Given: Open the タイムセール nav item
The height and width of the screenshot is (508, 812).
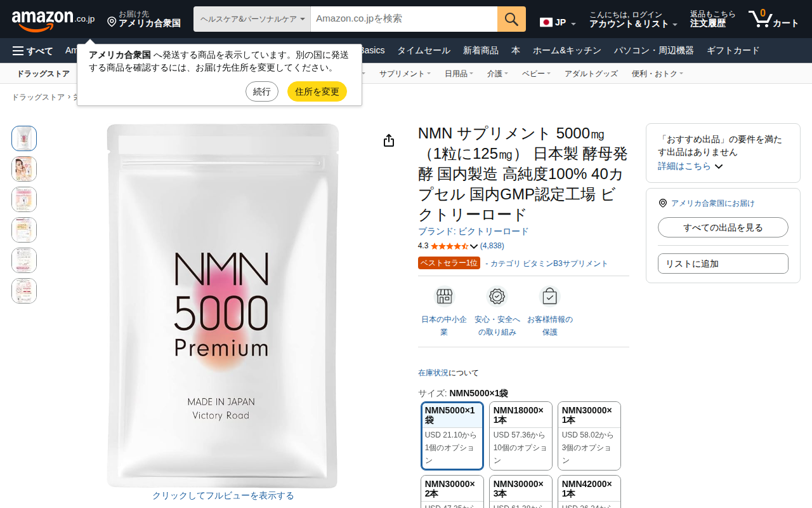Looking at the screenshot, I should pos(424,51).
